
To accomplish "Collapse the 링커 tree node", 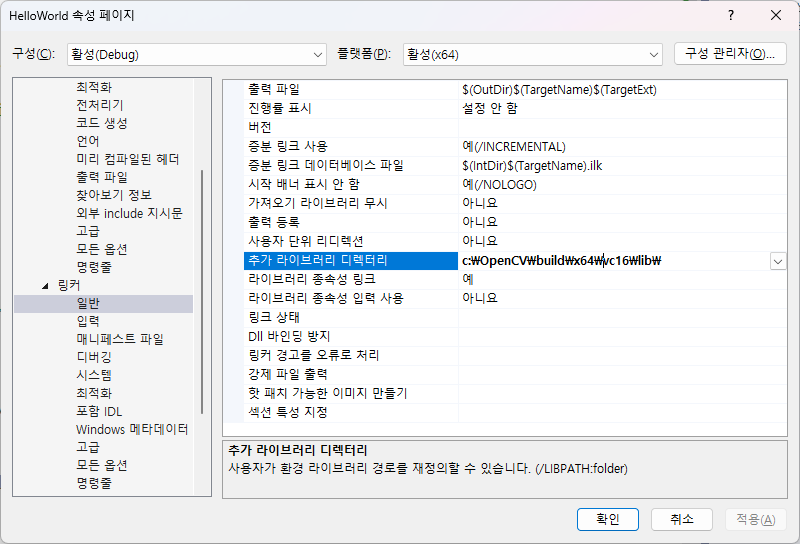I will tap(46, 286).
